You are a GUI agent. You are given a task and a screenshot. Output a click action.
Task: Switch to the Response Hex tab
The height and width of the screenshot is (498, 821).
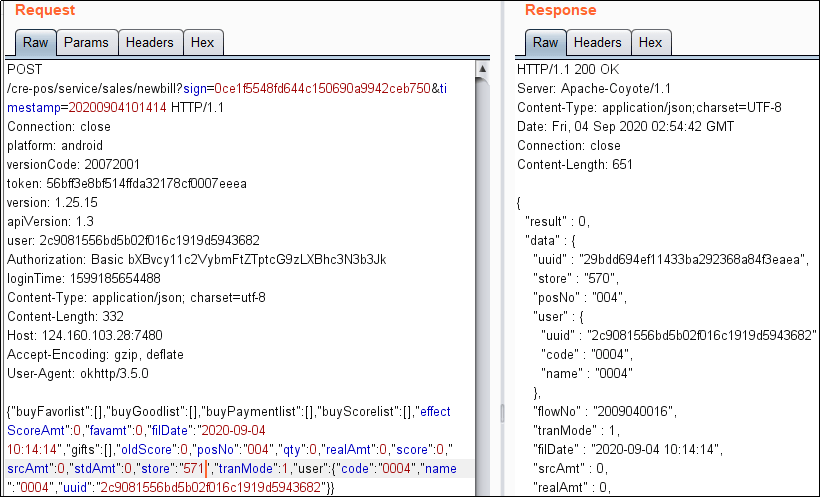point(650,42)
